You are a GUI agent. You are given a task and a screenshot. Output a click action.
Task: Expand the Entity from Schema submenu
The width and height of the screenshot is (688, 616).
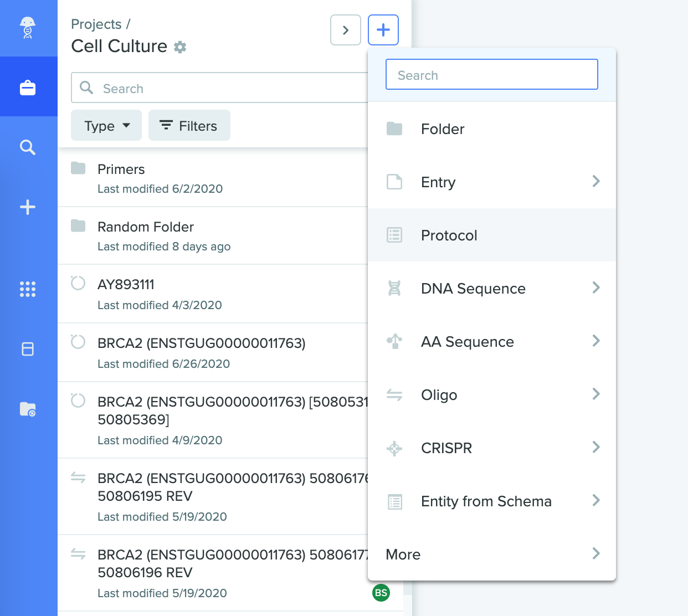click(596, 501)
